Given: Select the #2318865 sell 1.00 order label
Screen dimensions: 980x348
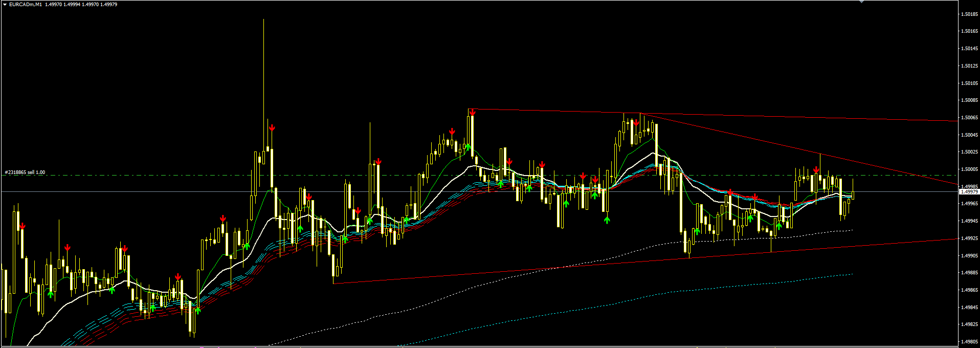Looking at the screenshot, I should (x=25, y=172).
